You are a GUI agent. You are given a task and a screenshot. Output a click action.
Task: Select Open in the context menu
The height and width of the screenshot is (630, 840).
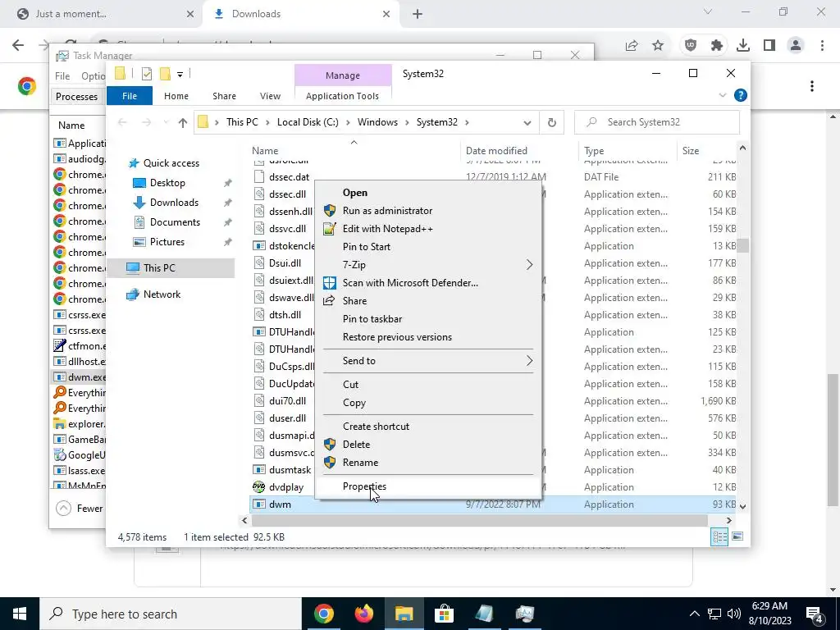[354, 193]
